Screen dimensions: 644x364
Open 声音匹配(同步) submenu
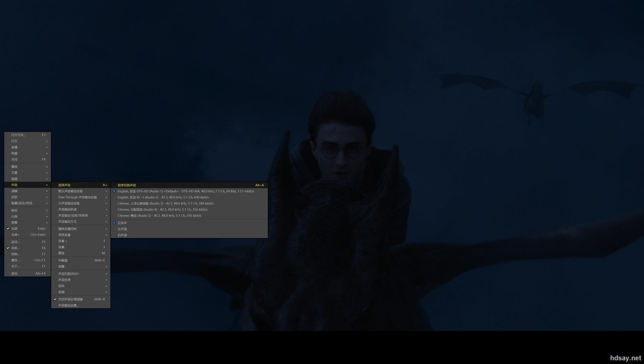click(x=81, y=274)
